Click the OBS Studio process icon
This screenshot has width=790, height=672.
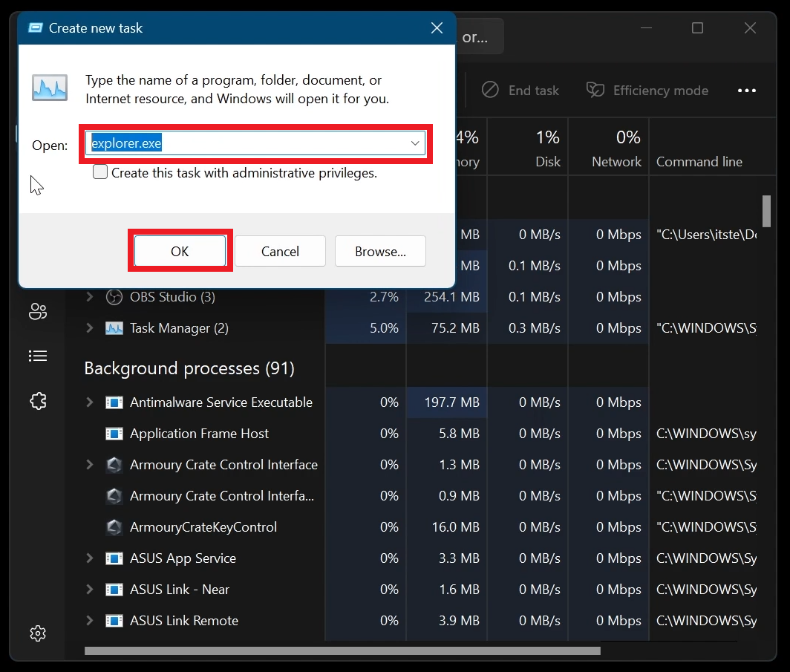(x=114, y=297)
